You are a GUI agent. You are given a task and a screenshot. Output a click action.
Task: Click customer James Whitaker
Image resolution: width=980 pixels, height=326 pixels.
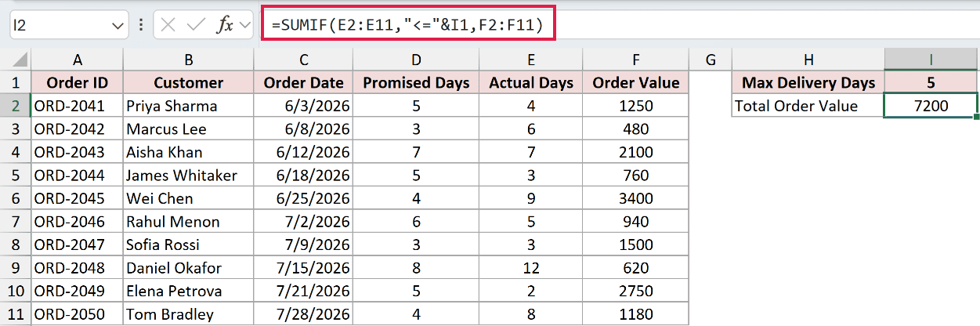pos(188,175)
